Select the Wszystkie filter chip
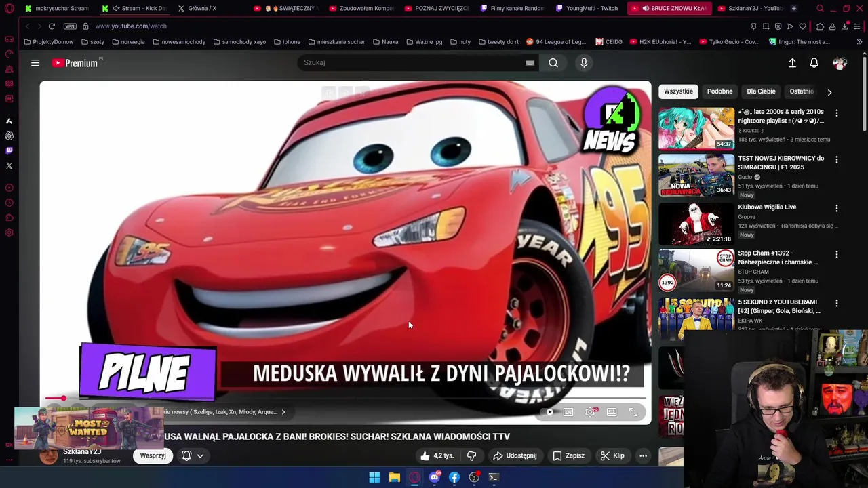This screenshot has height=488, width=868. coord(678,91)
